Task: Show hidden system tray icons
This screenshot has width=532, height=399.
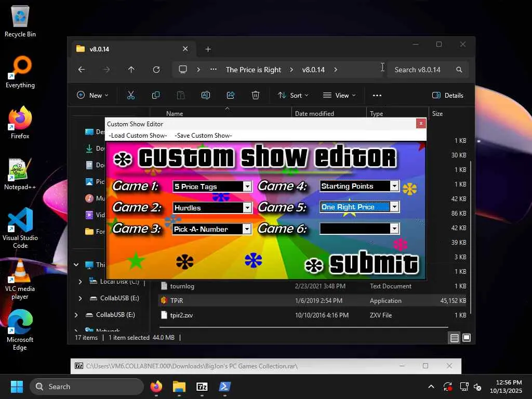Action: [x=431, y=387]
